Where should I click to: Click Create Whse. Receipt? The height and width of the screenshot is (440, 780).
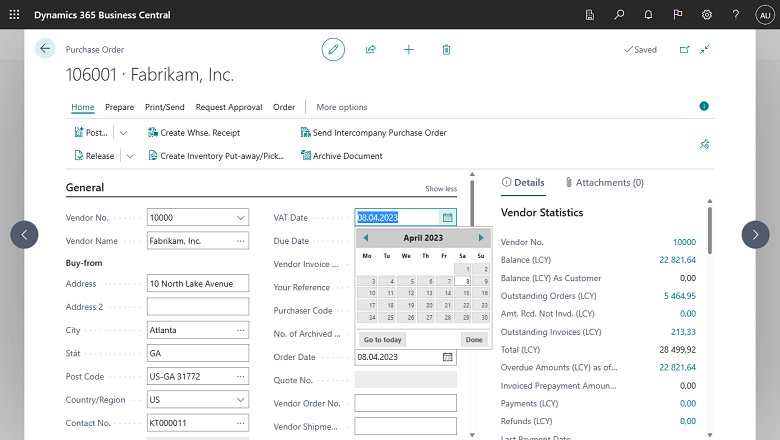coord(194,133)
